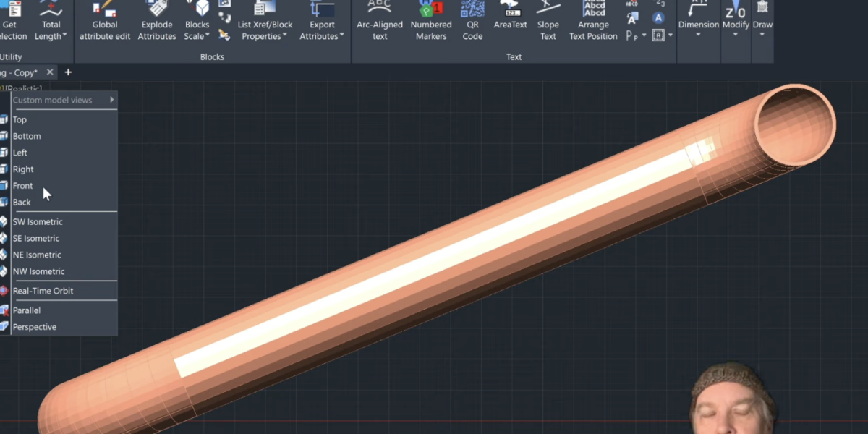The image size is (868, 434).
Task: Click the Utility panel title
Action: tap(11, 57)
